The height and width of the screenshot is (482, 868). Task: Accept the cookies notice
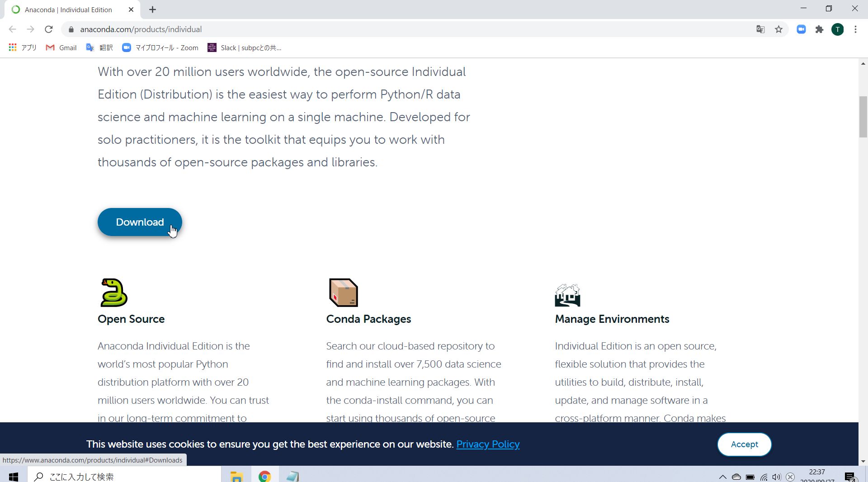click(744, 444)
